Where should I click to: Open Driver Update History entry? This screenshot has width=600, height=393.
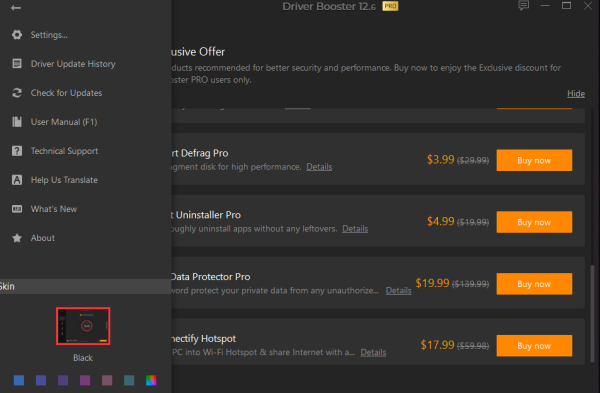(73, 64)
